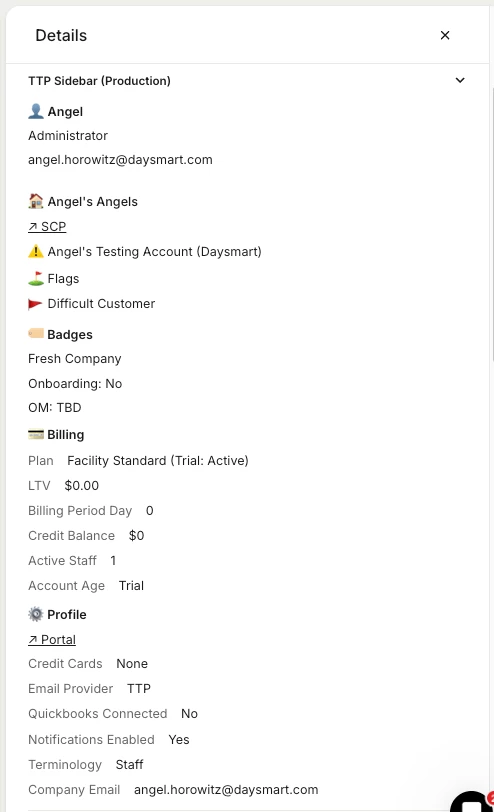Click the house icon next to Angel's Angels

[x=36, y=201]
